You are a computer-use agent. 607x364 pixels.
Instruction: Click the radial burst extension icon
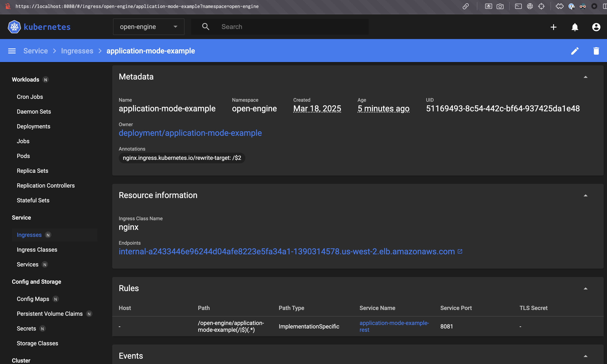(x=594, y=6)
